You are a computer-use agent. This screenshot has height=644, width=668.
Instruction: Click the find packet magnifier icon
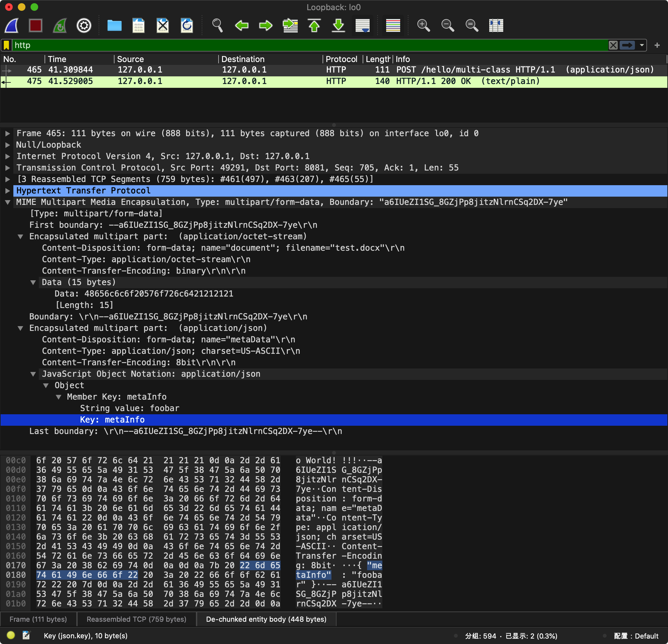coord(218,25)
